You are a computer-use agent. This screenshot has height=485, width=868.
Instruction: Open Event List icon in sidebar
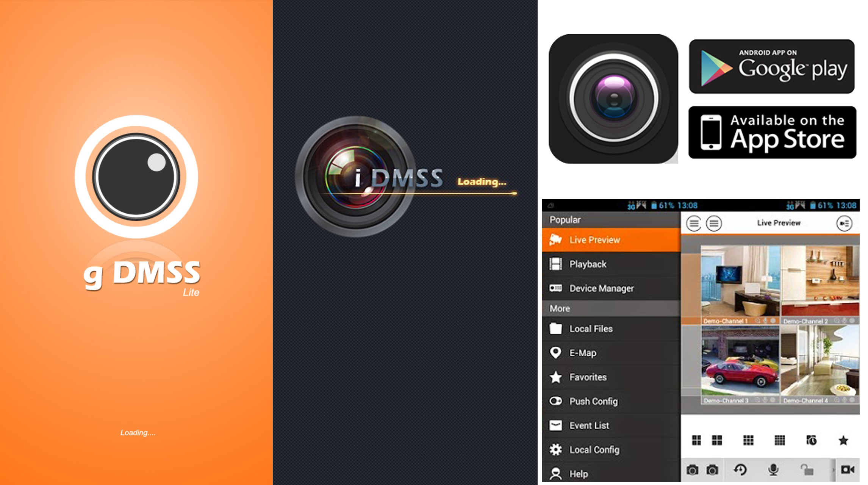[559, 426]
